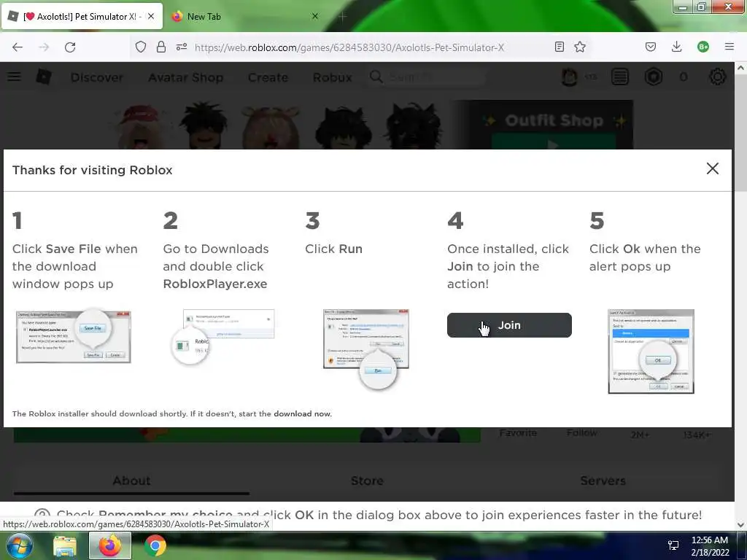
Task: Click the Ok alert illustration
Action: 651,351
